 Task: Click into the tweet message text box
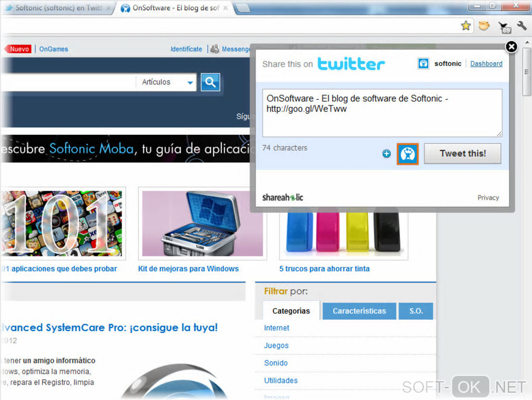(x=382, y=113)
